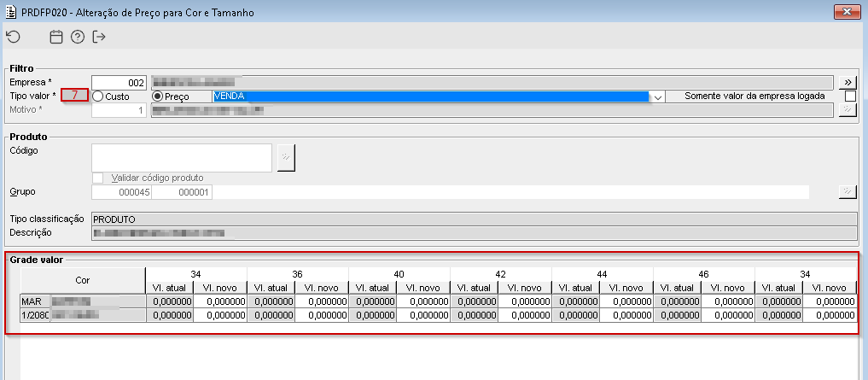
Task: Click the first size 34 column header
Action: click(196, 273)
